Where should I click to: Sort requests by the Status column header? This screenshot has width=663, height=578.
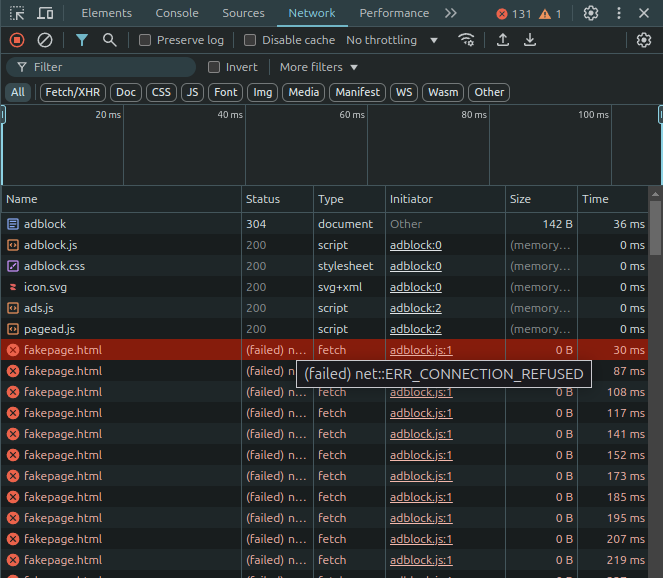click(277, 199)
